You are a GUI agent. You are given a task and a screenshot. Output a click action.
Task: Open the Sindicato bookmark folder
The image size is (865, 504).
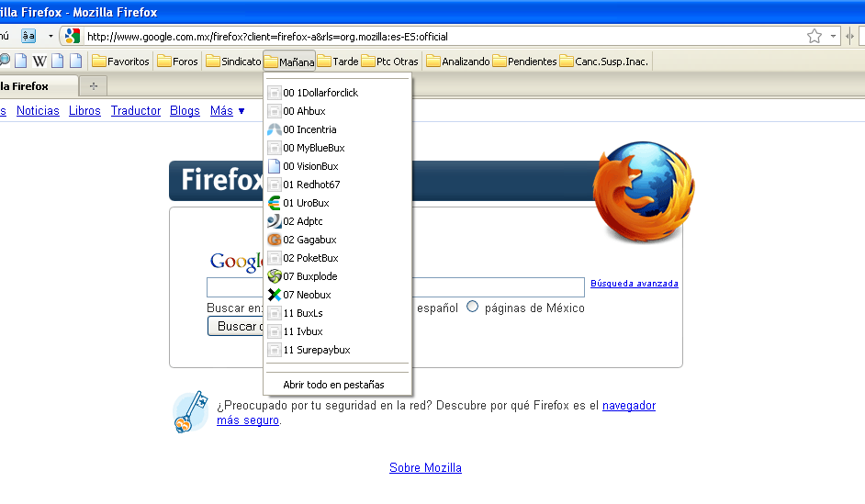(233, 62)
